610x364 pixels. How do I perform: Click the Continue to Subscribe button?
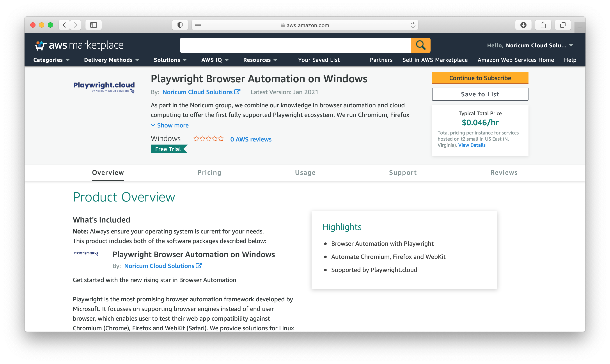(480, 78)
